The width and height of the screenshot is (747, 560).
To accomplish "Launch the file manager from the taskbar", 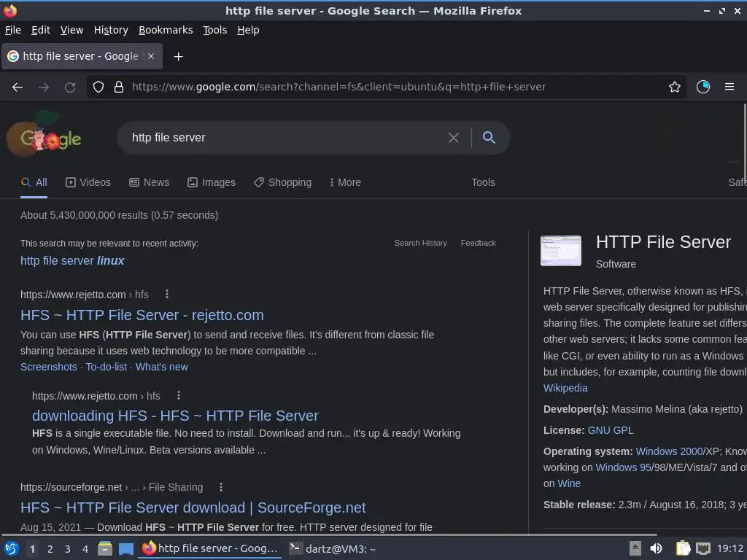I will click(x=105, y=549).
